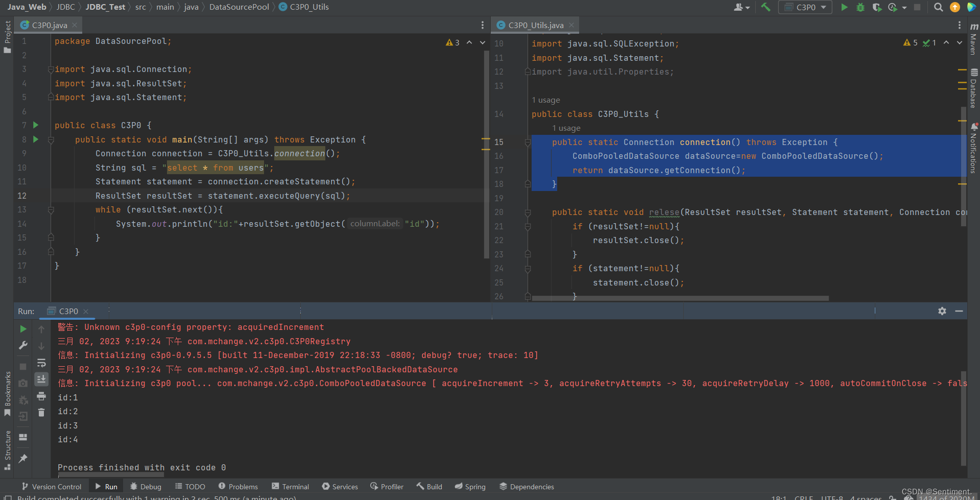Pin the Run tab with pin icon
The height and width of the screenshot is (500, 980).
coord(23,459)
